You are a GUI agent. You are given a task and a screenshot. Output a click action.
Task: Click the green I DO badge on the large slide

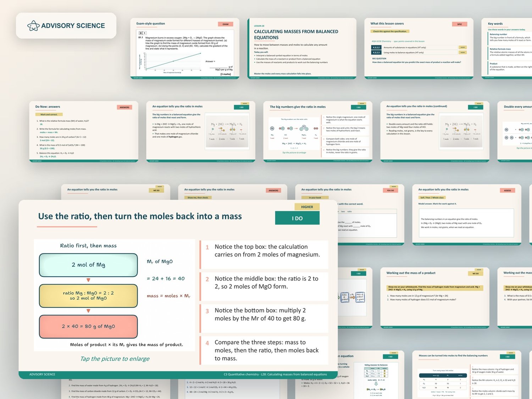pyautogui.click(x=297, y=218)
